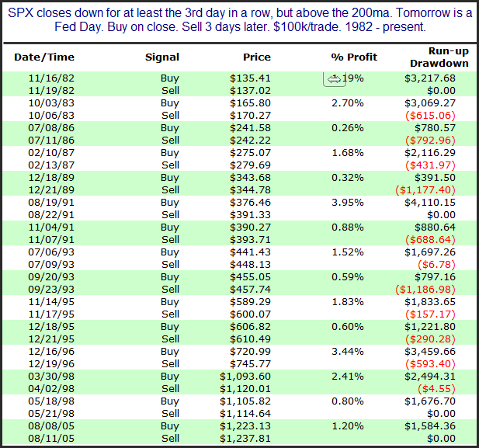Click the 0.88% profit value
Image resolution: width=479 pixels, height=448 pixels.
(x=348, y=227)
